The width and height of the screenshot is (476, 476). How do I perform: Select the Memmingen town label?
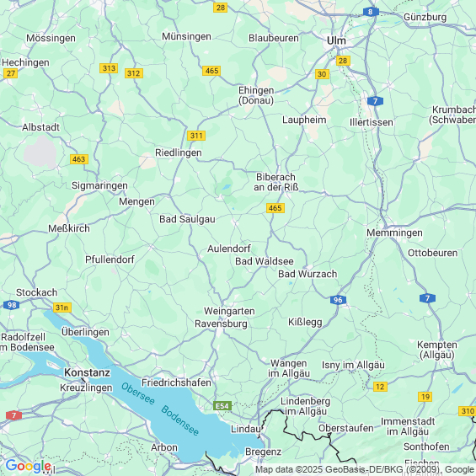[394, 233]
